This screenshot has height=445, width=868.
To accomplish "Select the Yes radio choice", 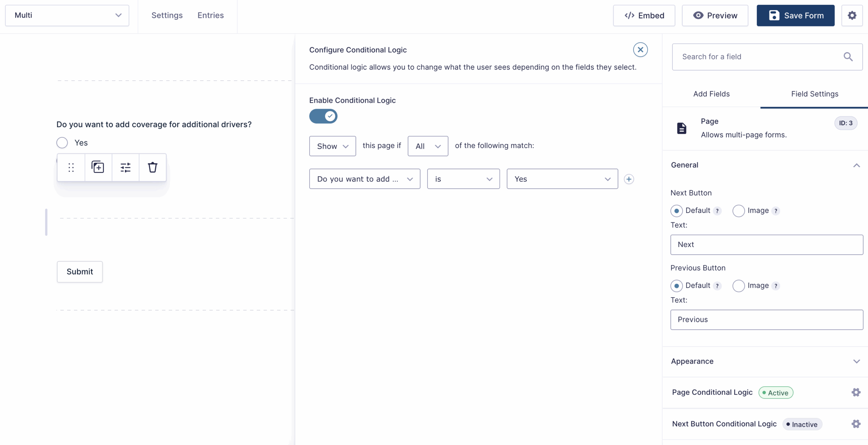I will 62,143.
